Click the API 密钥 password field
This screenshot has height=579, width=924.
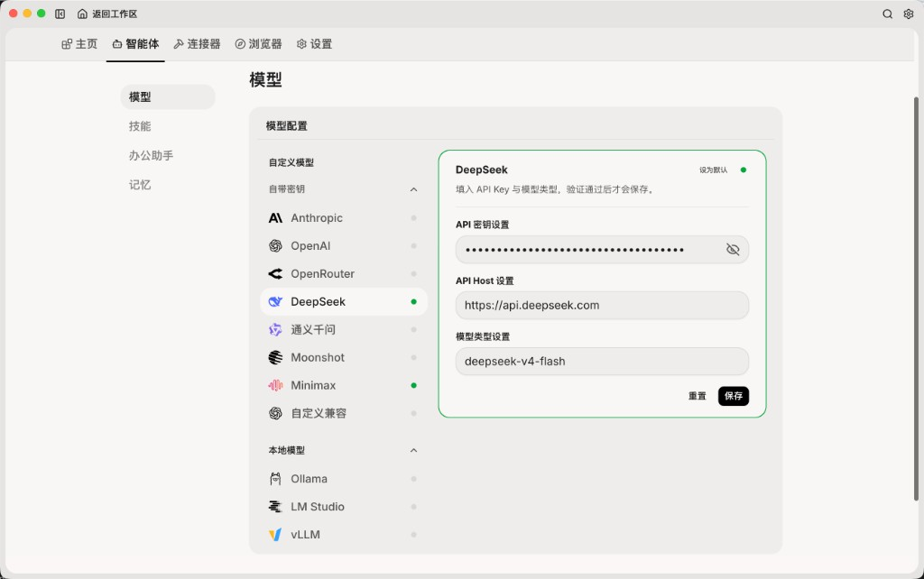coord(602,250)
